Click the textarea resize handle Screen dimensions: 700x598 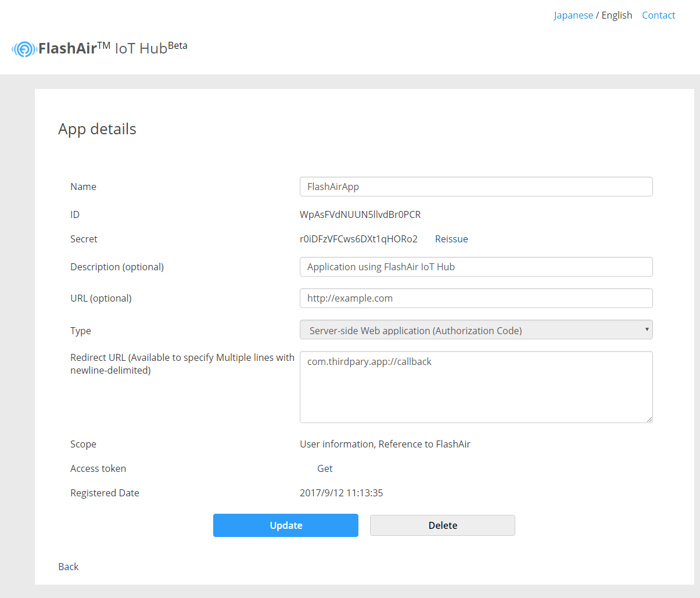coord(649,418)
